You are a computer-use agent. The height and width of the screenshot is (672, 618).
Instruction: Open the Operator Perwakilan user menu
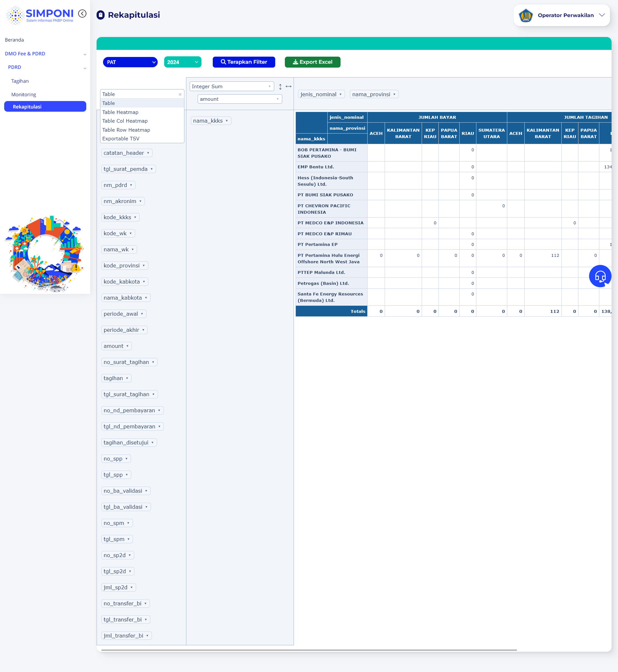point(562,15)
